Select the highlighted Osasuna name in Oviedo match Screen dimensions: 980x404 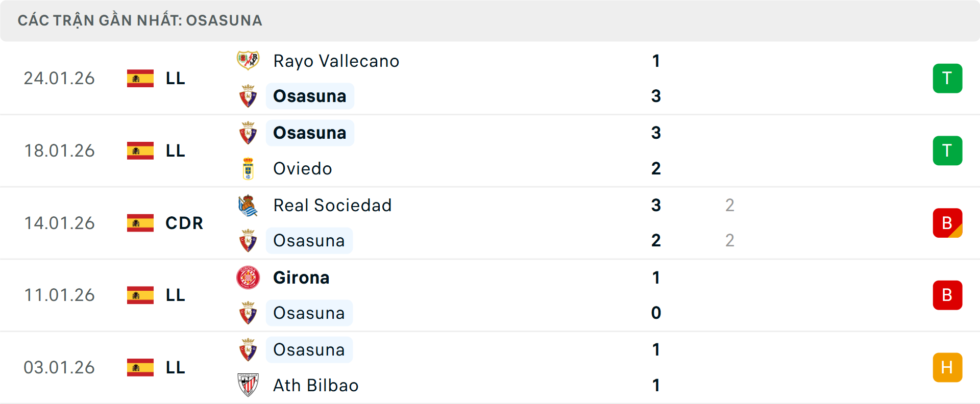309,133
